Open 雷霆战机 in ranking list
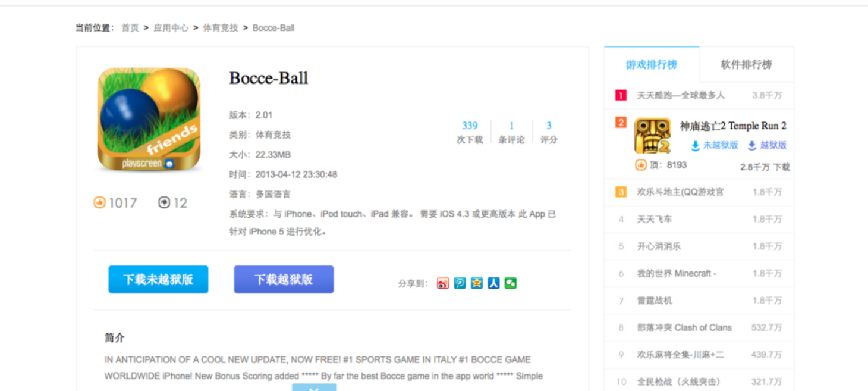Image resolution: width=868 pixels, height=391 pixels. click(655, 301)
